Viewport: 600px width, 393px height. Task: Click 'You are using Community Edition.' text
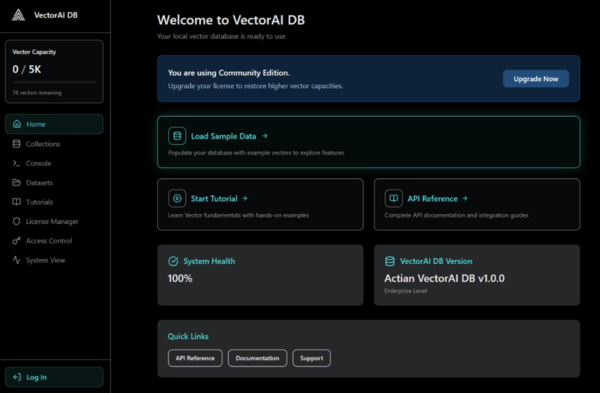tap(229, 73)
